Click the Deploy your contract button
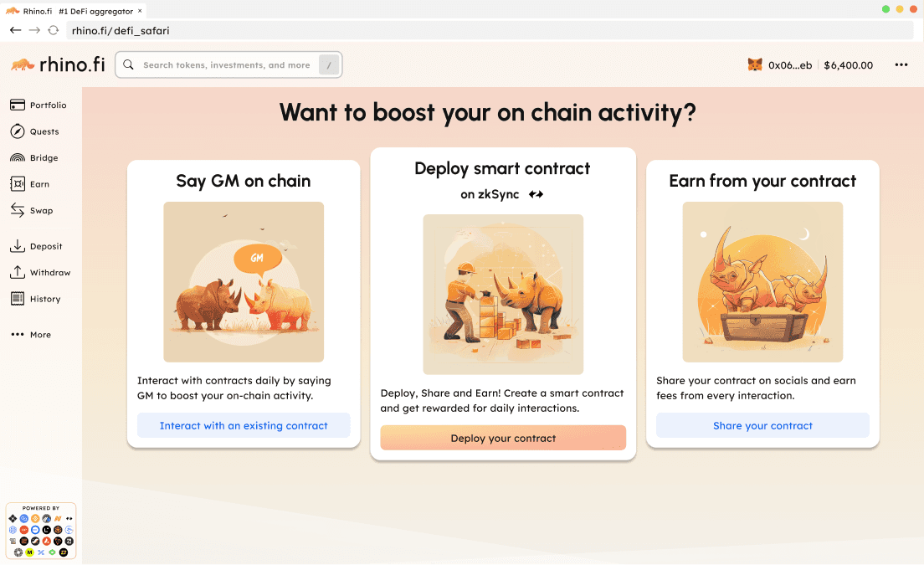Viewport: 924px width, 565px height. [503, 438]
